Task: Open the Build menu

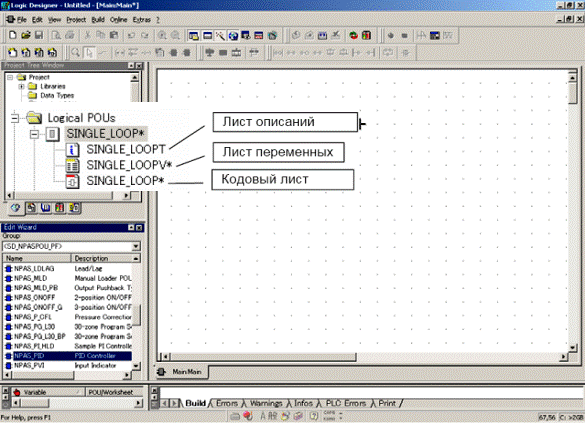Action: (98, 19)
